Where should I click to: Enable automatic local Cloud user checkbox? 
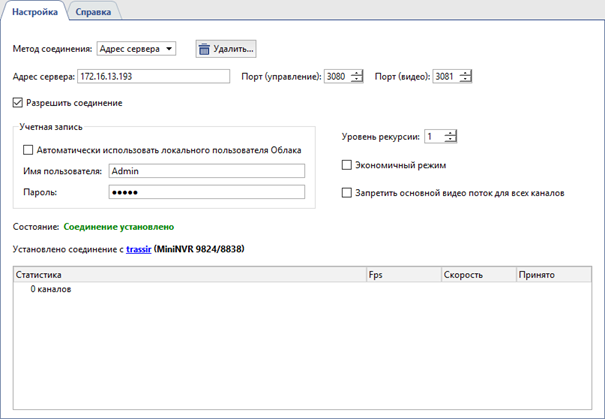pos(27,150)
